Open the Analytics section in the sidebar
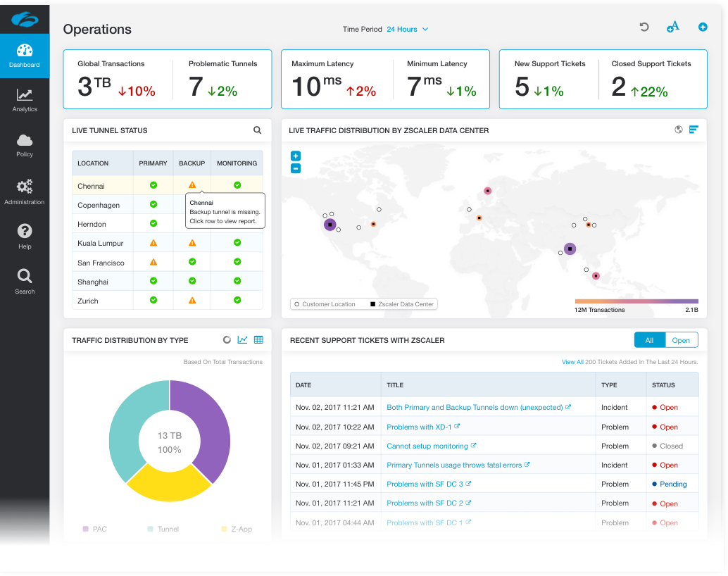The height and width of the screenshot is (576, 728). point(25,100)
